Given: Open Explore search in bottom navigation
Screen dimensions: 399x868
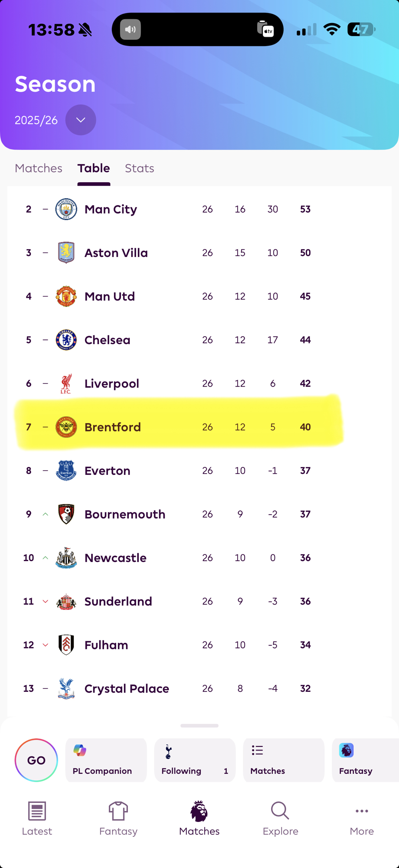Looking at the screenshot, I should click(280, 819).
